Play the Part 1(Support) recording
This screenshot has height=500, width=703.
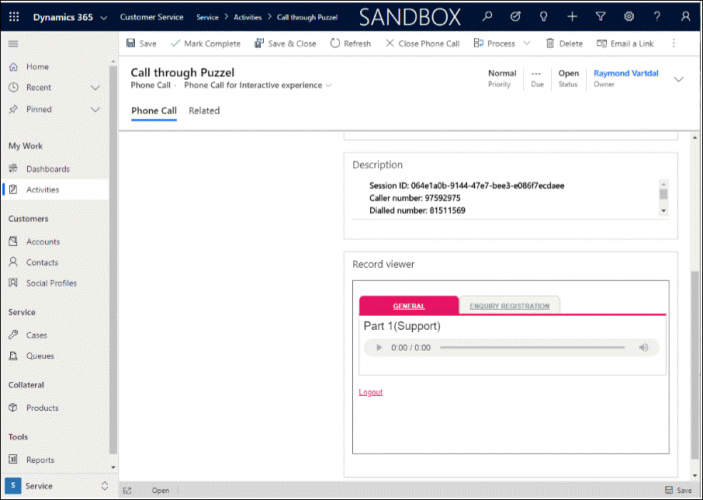click(x=378, y=348)
